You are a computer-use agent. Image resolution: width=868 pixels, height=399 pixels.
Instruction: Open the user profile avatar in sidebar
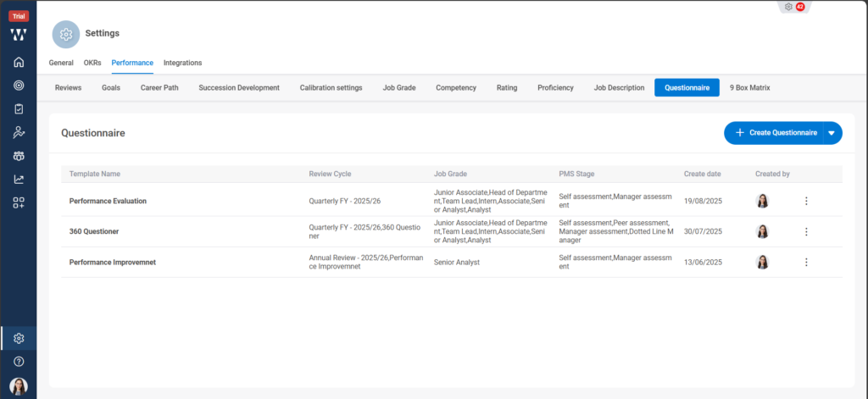19,386
